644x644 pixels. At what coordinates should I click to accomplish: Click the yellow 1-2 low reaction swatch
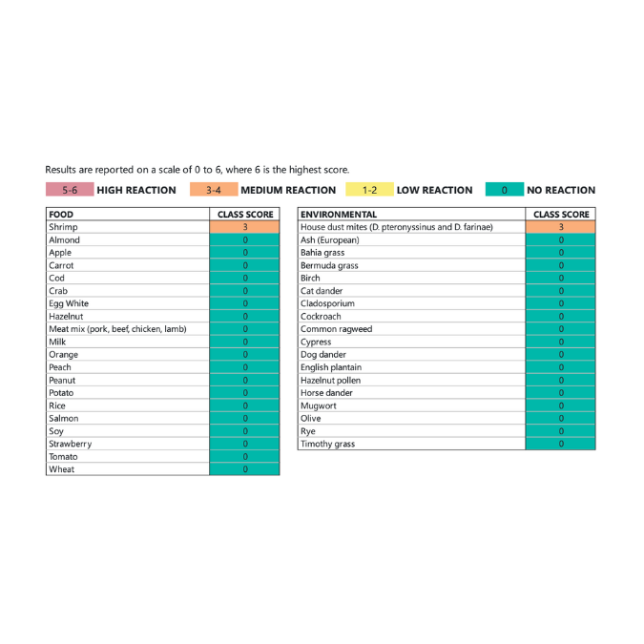point(370,190)
